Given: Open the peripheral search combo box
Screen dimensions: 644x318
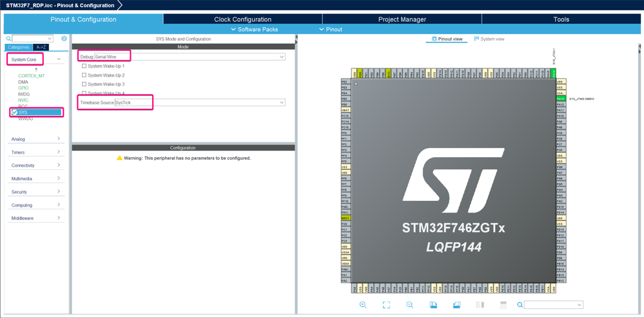Looking at the screenshot, I should [32, 39].
